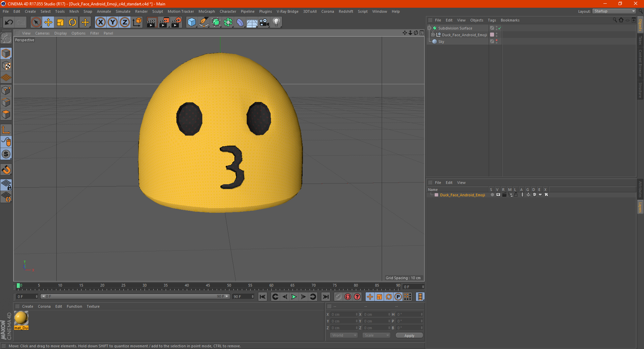Open Texture menu in Material Manager
Viewport: 644px width, 349px height.
tap(93, 306)
